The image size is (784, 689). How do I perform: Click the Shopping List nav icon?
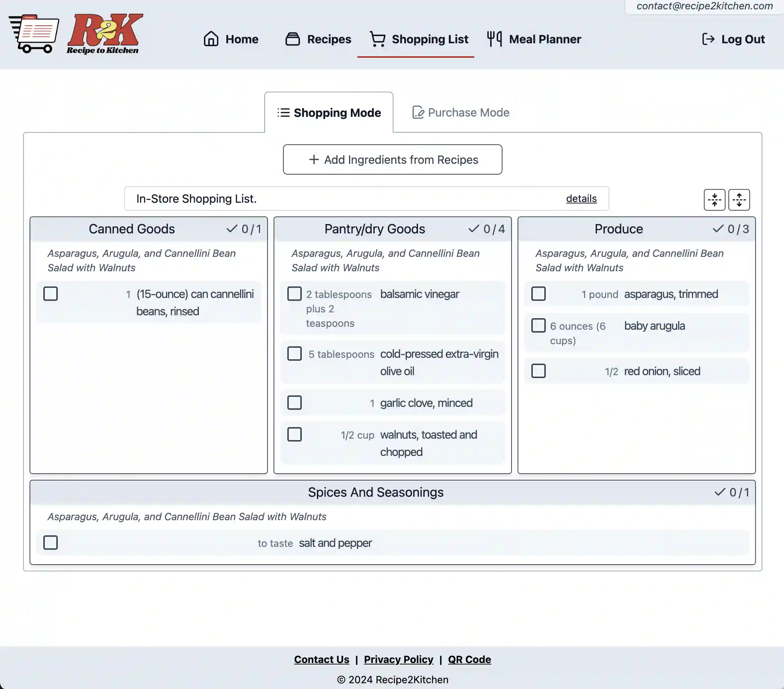[377, 38]
